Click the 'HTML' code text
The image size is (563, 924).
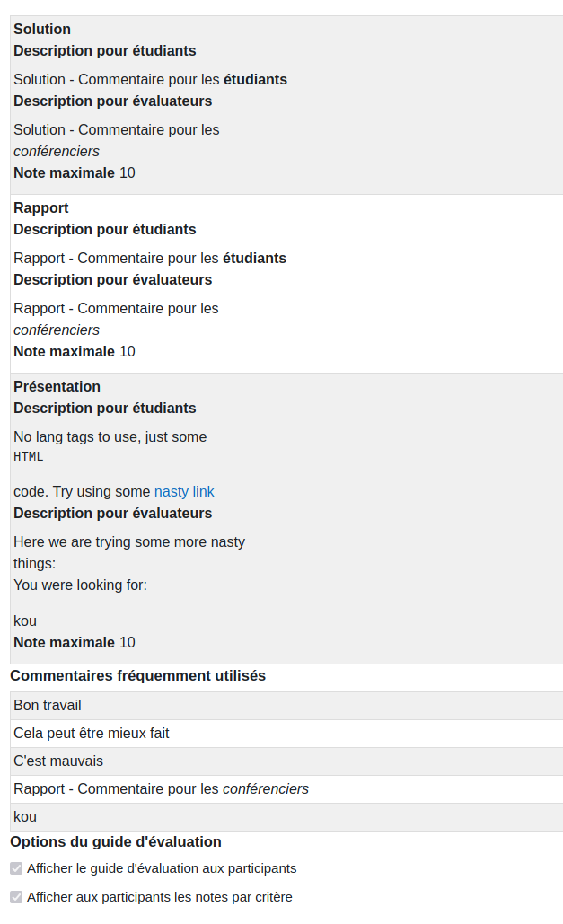click(29, 457)
